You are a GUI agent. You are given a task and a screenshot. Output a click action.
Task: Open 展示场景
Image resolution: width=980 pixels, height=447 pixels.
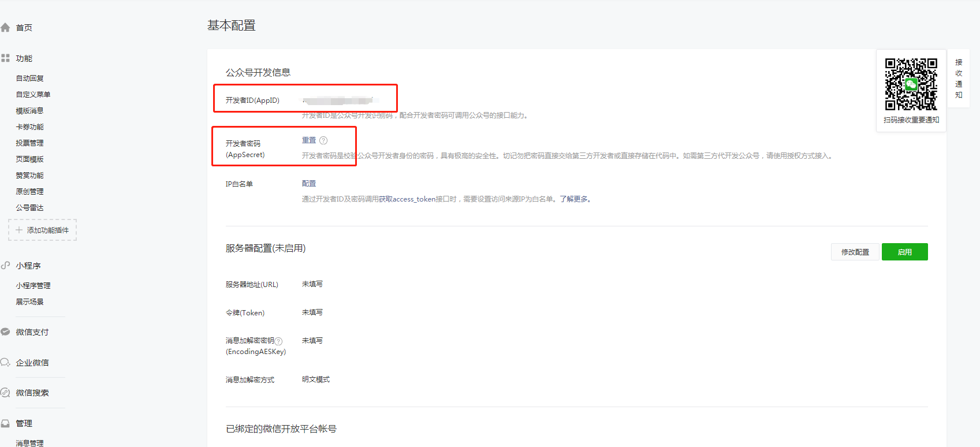coord(30,301)
